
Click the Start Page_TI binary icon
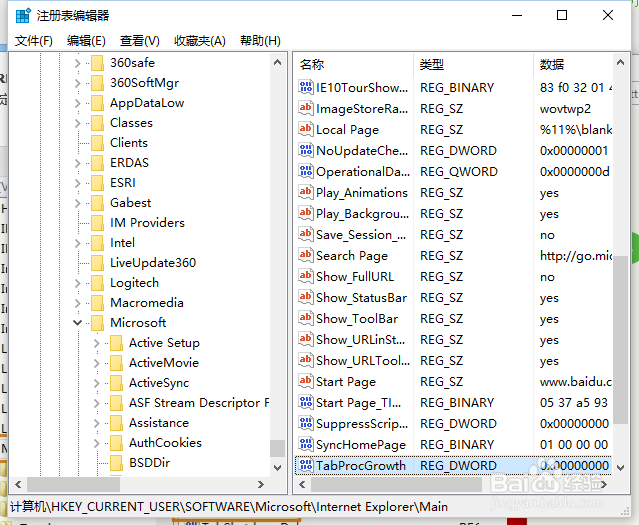[x=306, y=402]
